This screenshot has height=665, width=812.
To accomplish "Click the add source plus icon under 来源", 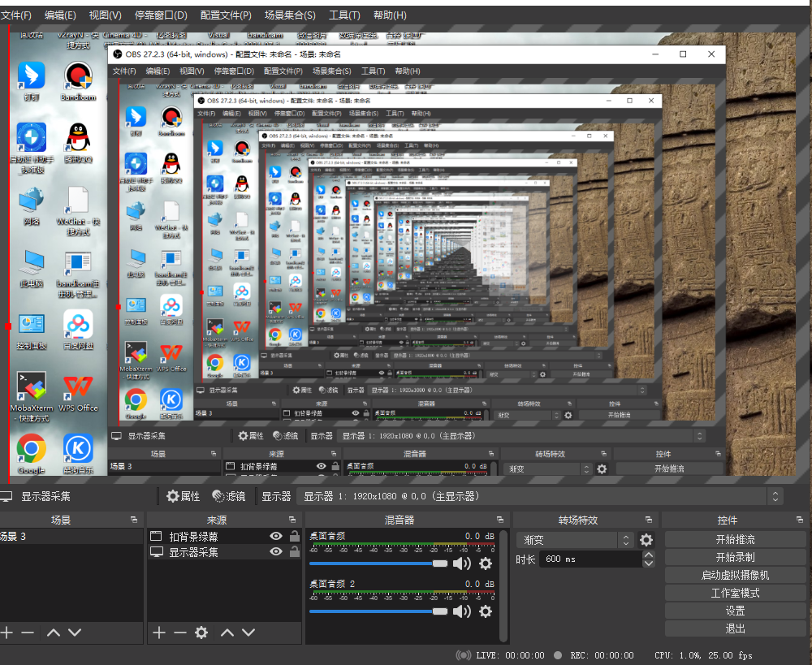I will (159, 633).
